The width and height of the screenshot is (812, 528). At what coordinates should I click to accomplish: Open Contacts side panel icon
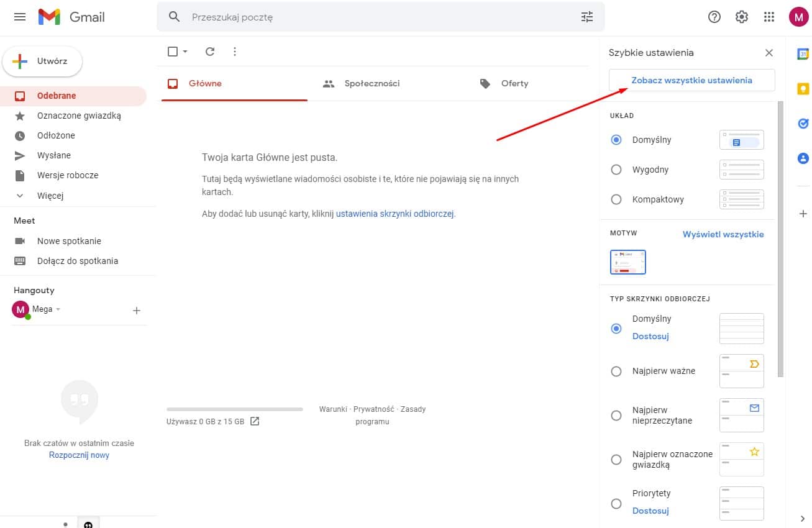click(803, 158)
